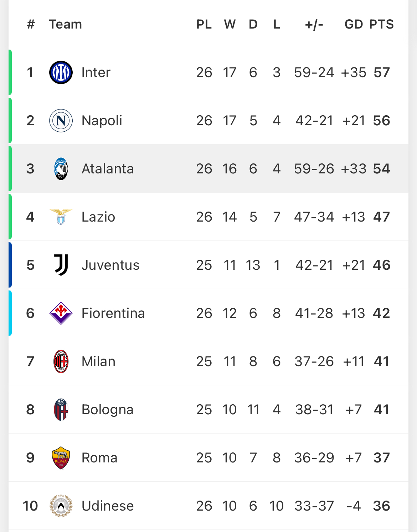Sort standings by GD header
This screenshot has width=417, height=532.
point(354,24)
